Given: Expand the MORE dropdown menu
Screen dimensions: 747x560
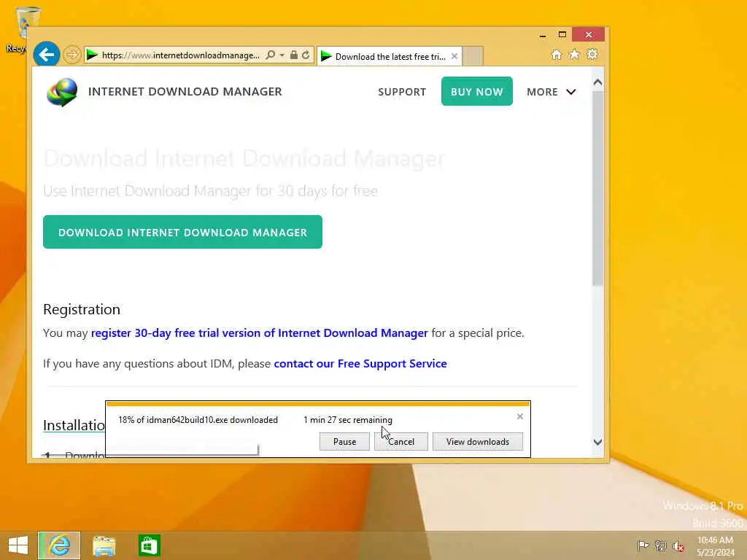Looking at the screenshot, I should tap(551, 92).
